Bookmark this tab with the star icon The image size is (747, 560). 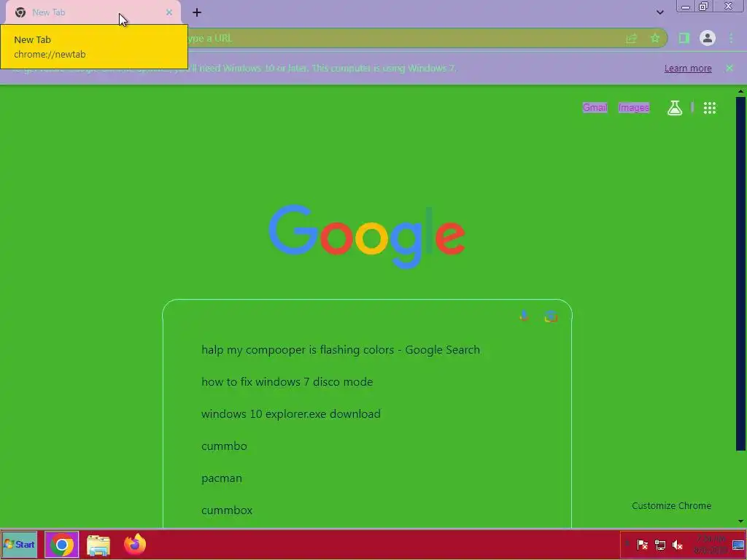(x=655, y=39)
